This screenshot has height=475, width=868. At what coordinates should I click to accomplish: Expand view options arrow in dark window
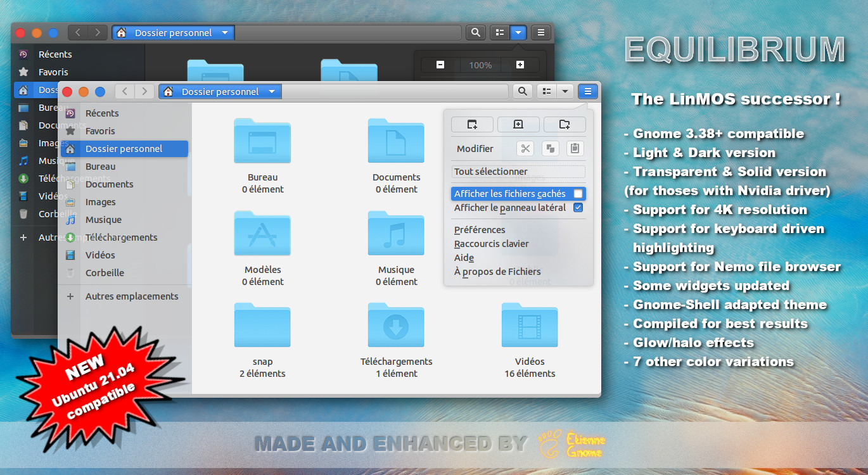pyautogui.click(x=518, y=33)
